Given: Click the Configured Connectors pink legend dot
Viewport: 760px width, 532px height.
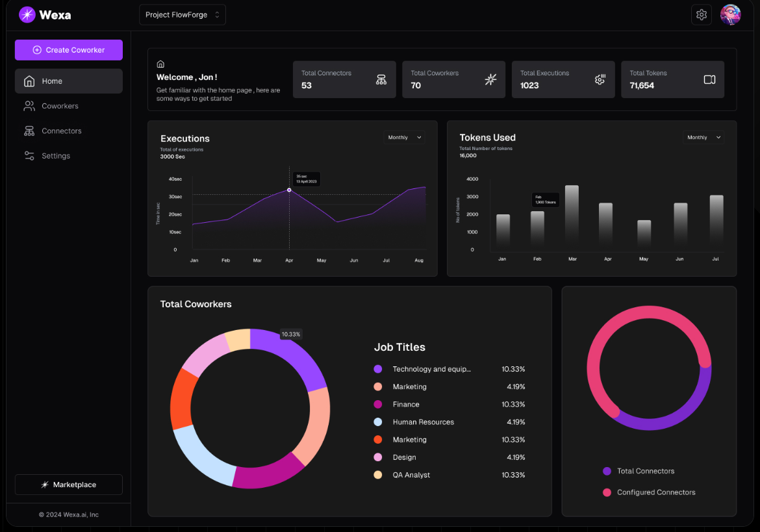Looking at the screenshot, I should [607, 492].
